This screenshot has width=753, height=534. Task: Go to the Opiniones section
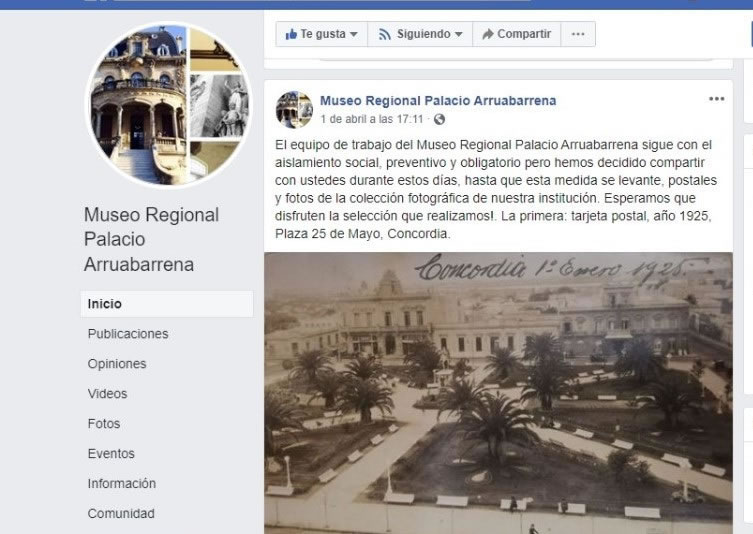click(x=117, y=364)
